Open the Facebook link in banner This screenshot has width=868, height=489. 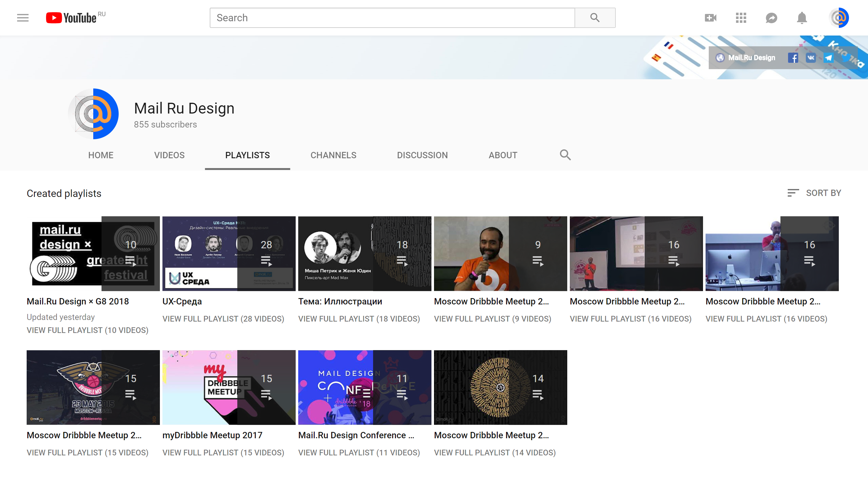(x=793, y=58)
